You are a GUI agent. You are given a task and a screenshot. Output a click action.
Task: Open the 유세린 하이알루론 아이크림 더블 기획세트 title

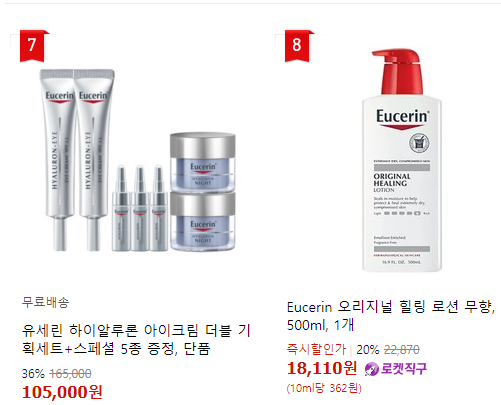pyautogui.click(x=136, y=339)
